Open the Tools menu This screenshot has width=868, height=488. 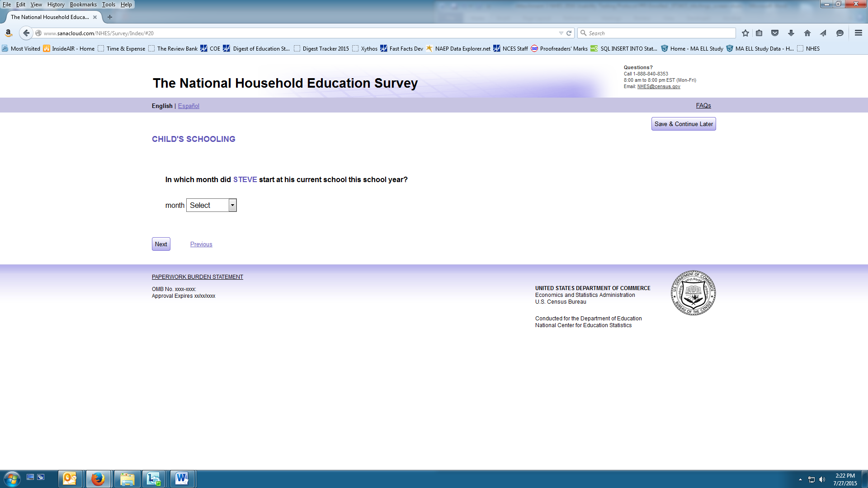pyautogui.click(x=108, y=5)
